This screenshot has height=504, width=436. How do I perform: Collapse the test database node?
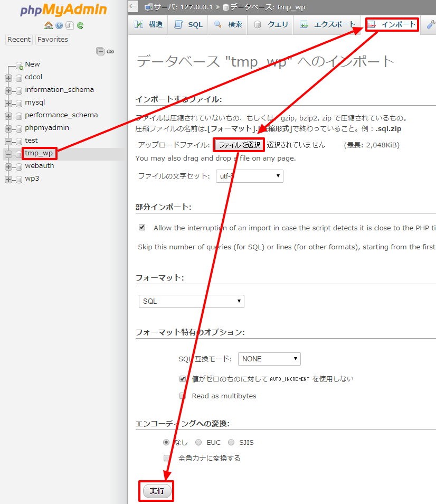coord(8,142)
